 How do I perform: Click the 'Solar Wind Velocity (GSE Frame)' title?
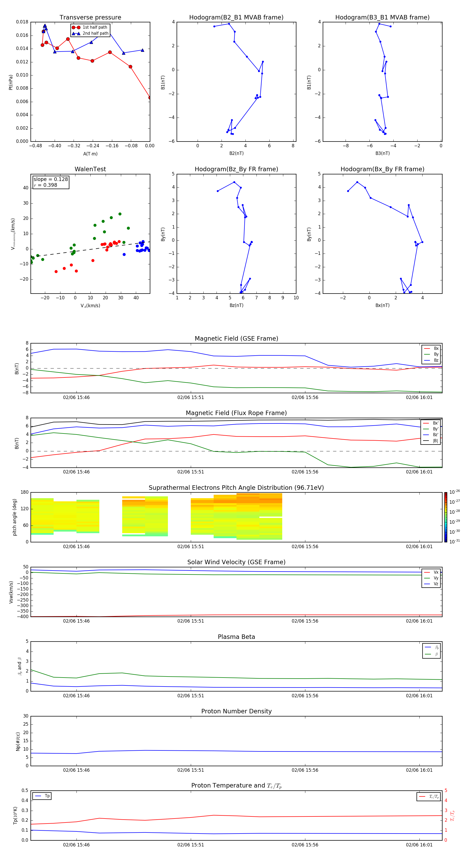pos(236,562)
